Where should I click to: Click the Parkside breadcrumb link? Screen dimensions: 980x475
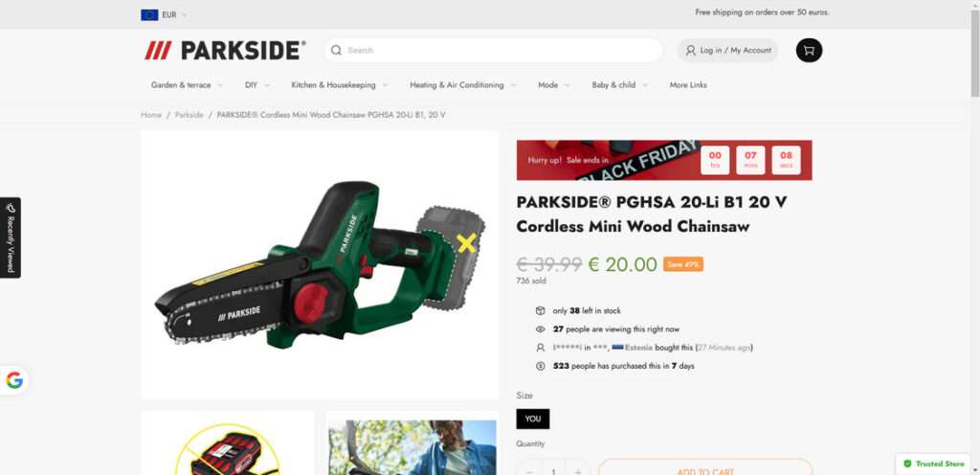[x=189, y=115]
